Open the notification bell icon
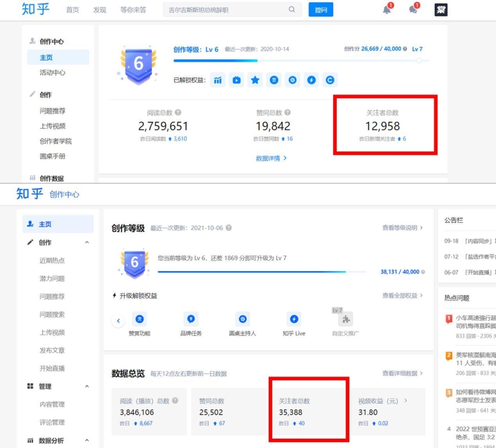This screenshot has height=448, width=496. pyautogui.click(x=386, y=9)
